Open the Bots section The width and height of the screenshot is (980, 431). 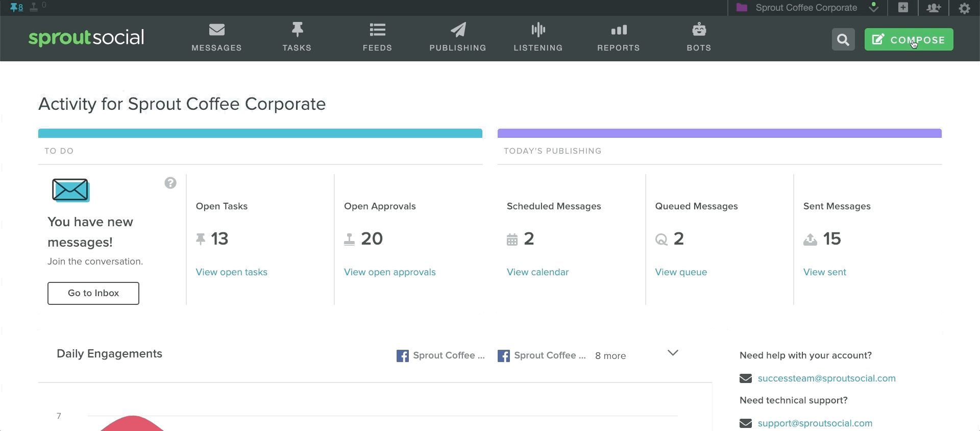[699, 38]
